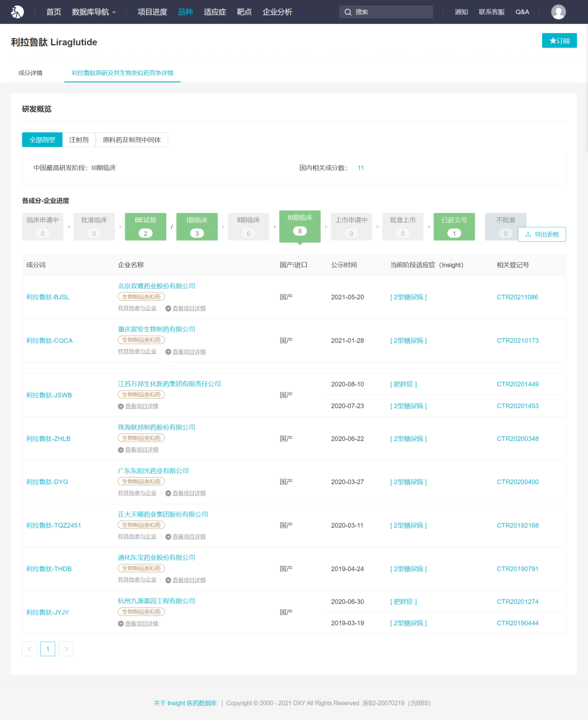
Task: Click [2型糖尿病] indication for CTR20200348
Action: coord(408,439)
